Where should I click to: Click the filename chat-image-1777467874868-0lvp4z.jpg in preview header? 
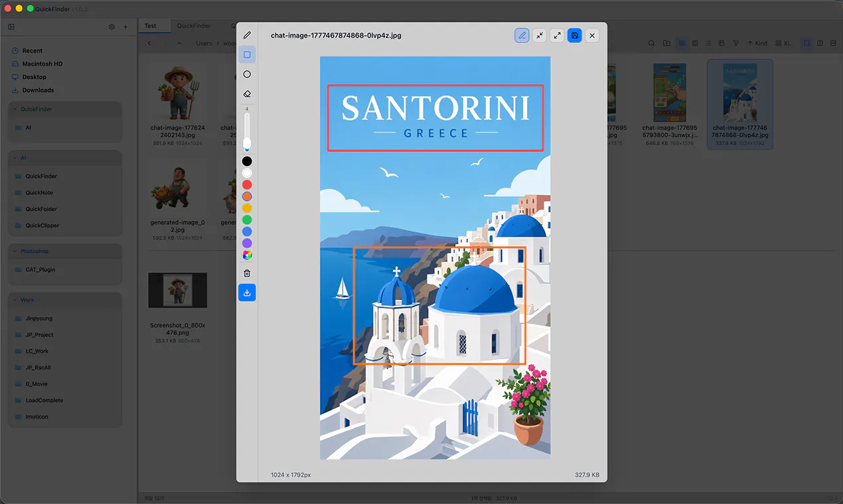(x=336, y=35)
